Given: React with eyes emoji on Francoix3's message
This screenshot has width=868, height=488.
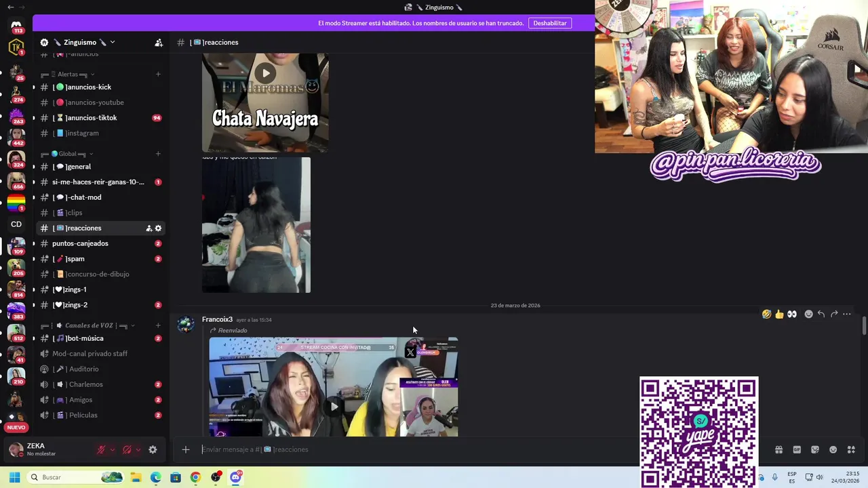Looking at the screenshot, I should [792, 314].
